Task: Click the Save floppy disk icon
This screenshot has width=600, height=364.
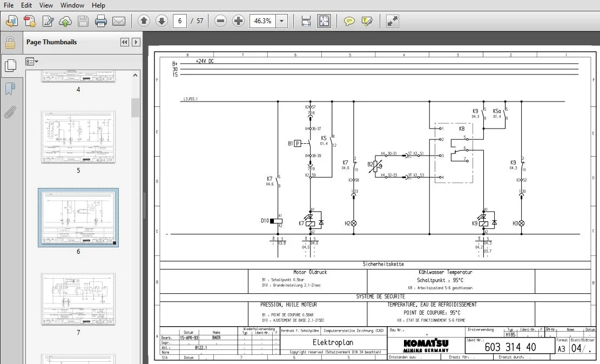Action: pyautogui.click(x=83, y=21)
